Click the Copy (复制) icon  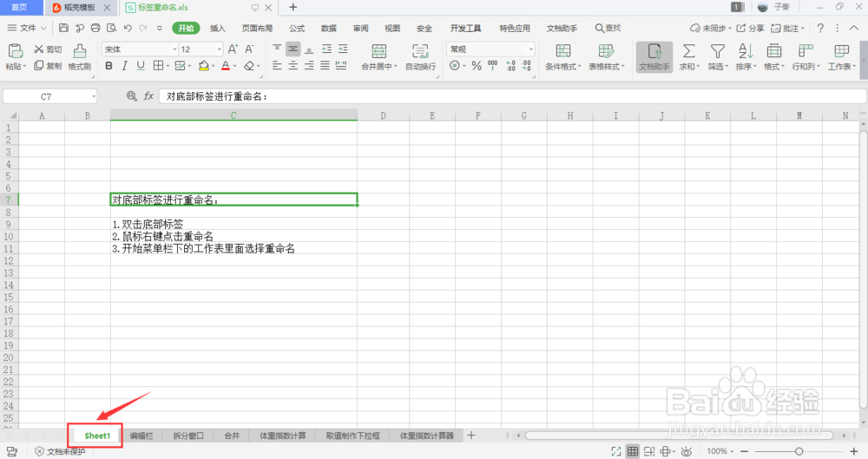(39, 65)
